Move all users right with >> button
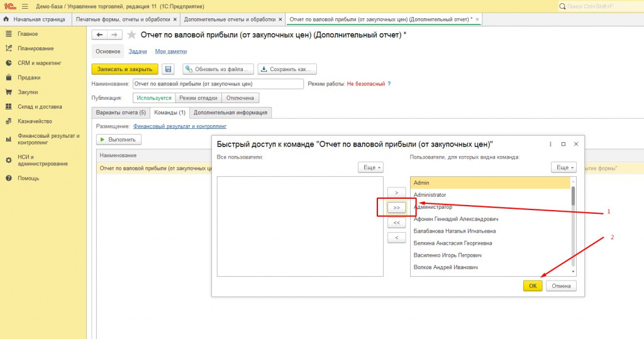644x339 pixels. click(x=396, y=208)
